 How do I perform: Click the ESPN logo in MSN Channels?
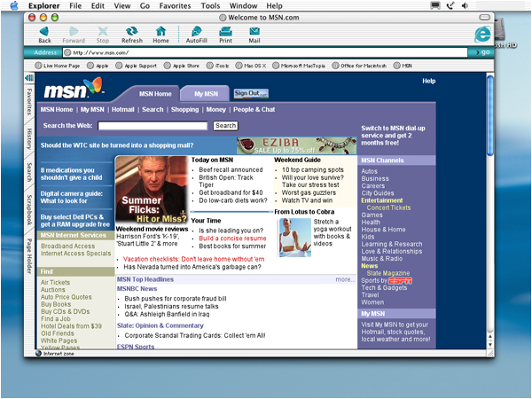[400, 281]
